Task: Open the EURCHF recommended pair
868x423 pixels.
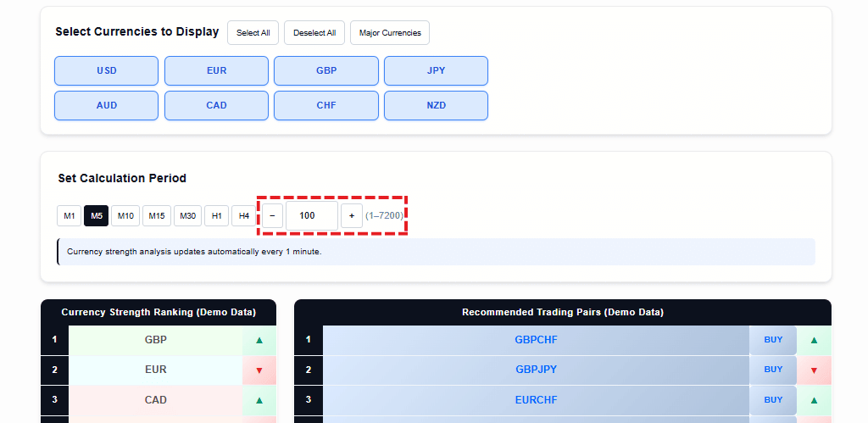Action: (x=536, y=400)
